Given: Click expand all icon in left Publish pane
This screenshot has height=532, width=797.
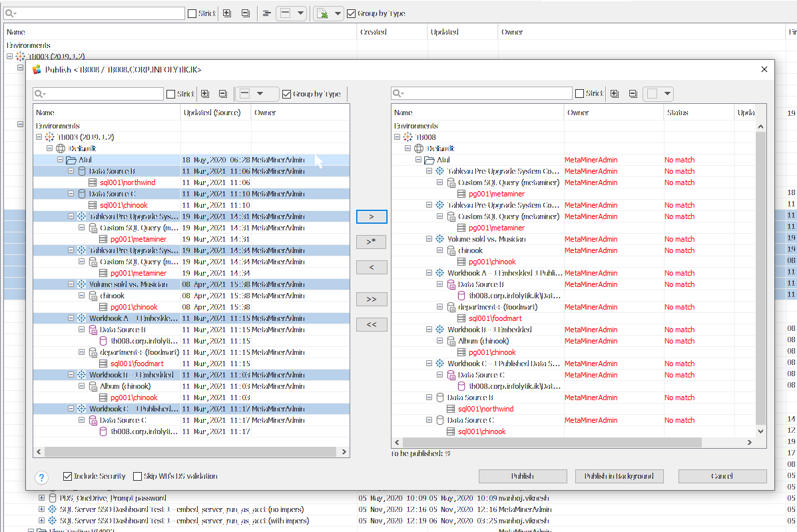Looking at the screenshot, I should tap(205, 93).
